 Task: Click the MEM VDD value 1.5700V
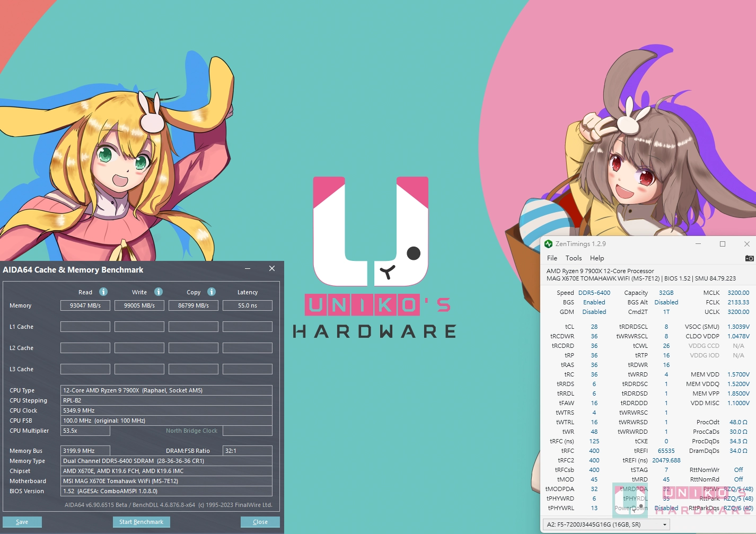pyautogui.click(x=739, y=374)
